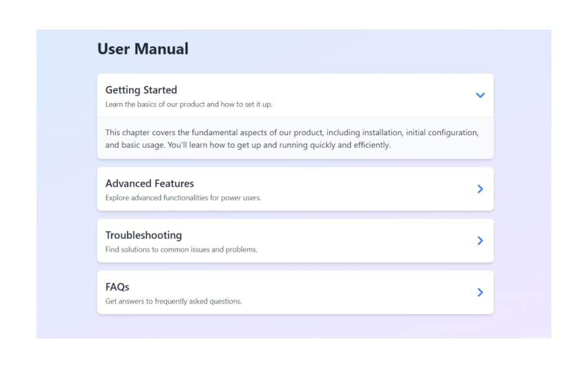Click the word 'Features' in Advanced Features
This screenshot has width=588, height=368.
pos(173,184)
